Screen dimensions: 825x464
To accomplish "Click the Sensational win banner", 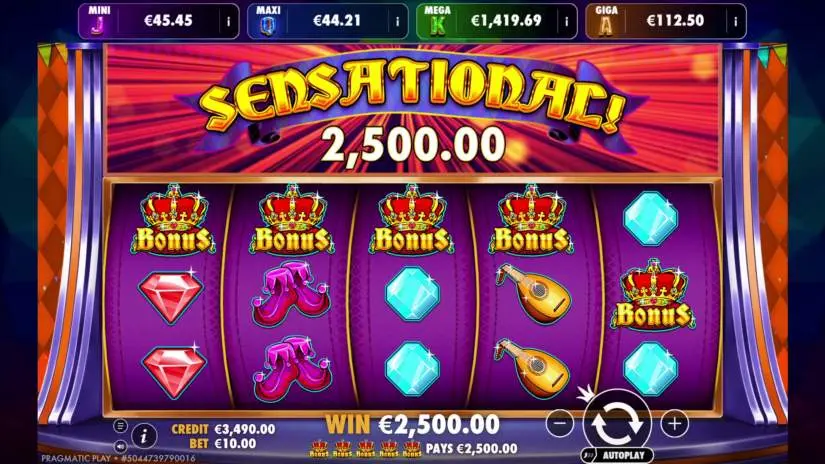I will tap(412, 109).
